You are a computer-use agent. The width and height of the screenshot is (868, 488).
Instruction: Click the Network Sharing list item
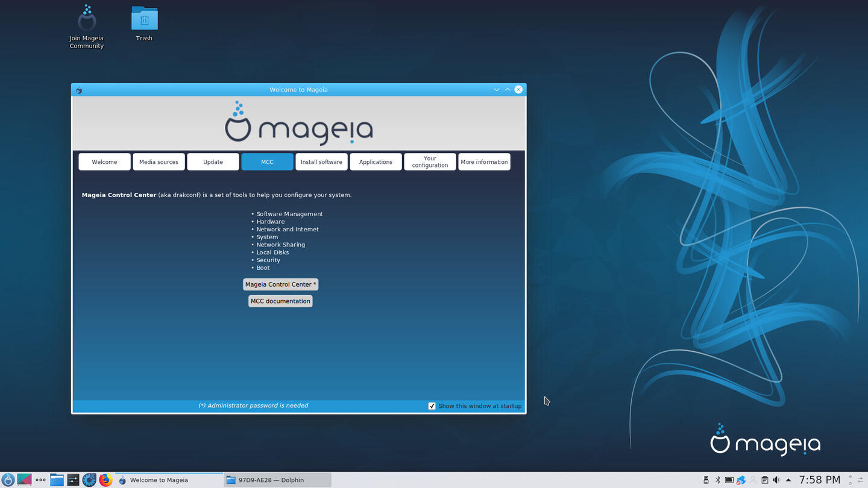point(281,245)
